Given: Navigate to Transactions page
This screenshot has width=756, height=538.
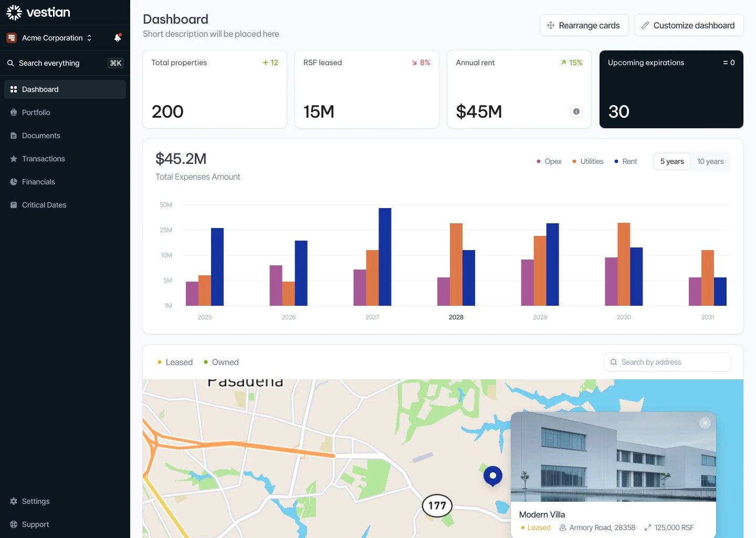Looking at the screenshot, I should pos(65,159).
